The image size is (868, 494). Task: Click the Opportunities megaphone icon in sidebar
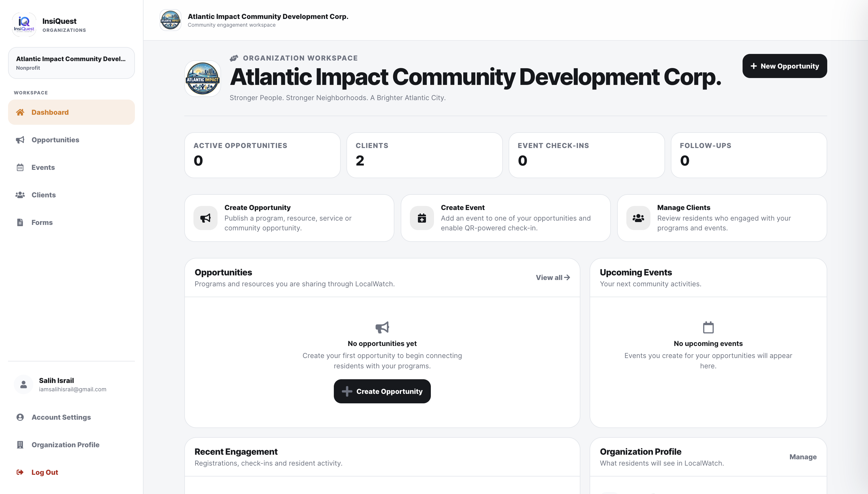click(20, 140)
